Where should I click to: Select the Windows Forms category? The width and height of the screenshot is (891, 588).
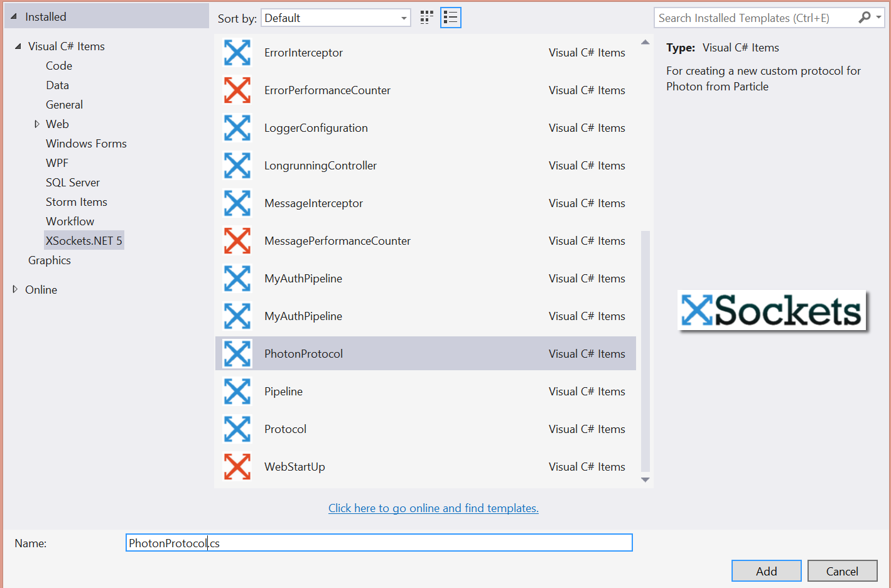(86, 144)
